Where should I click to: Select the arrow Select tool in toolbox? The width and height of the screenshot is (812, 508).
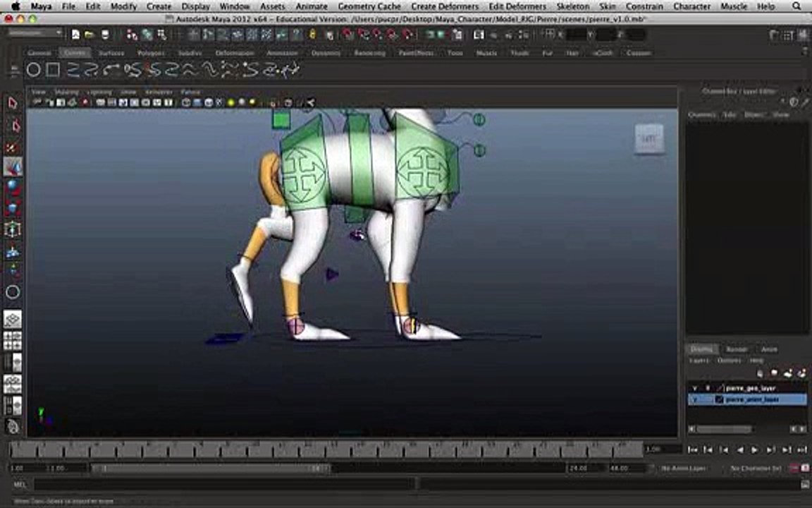click(13, 103)
